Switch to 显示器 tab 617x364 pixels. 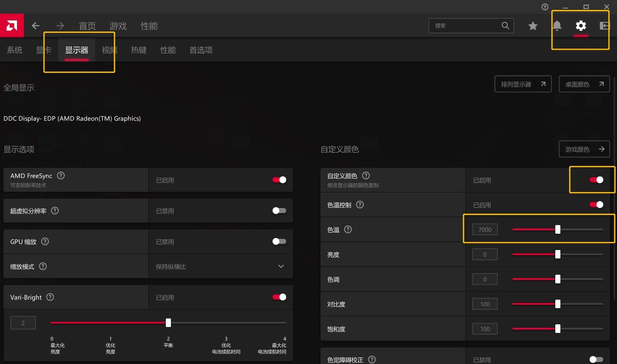tap(76, 50)
